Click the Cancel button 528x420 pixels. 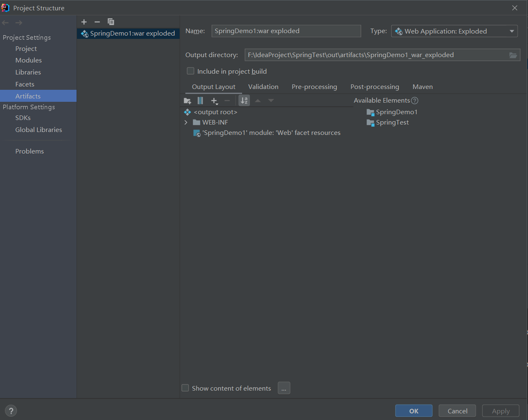pyautogui.click(x=457, y=411)
